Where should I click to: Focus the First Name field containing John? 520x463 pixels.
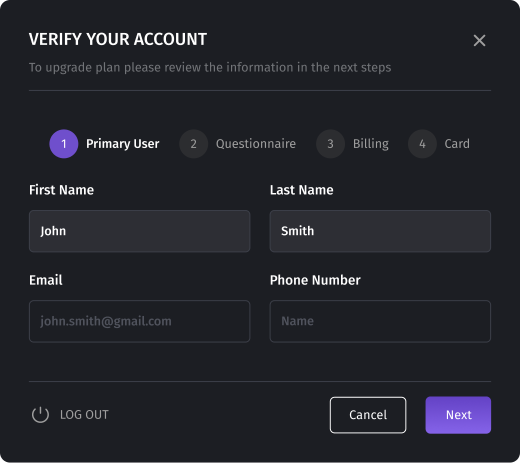[139, 231]
